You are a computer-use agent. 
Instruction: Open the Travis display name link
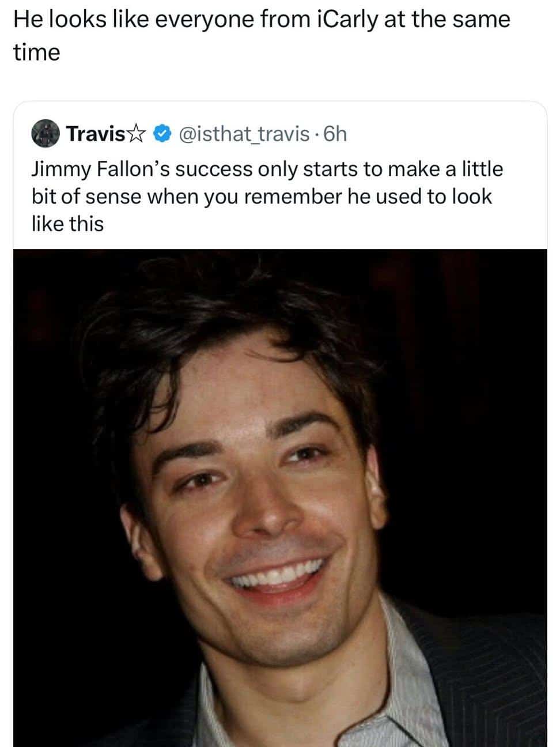(x=96, y=134)
